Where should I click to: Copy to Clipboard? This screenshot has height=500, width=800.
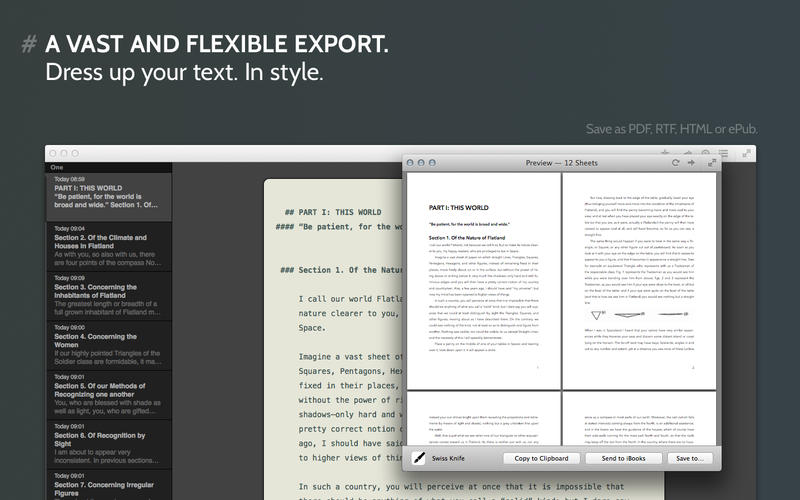pyautogui.click(x=541, y=458)
